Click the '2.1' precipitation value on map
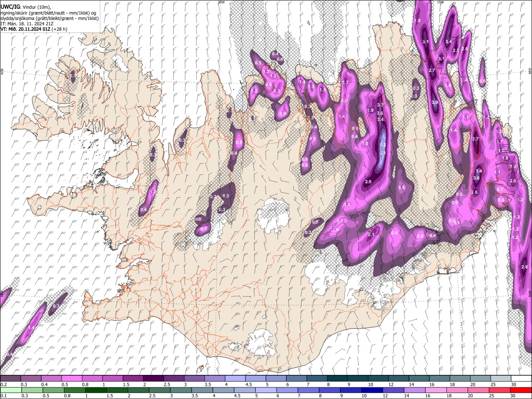The height and width of the screenshot is (399, 532). coord(372,234)
